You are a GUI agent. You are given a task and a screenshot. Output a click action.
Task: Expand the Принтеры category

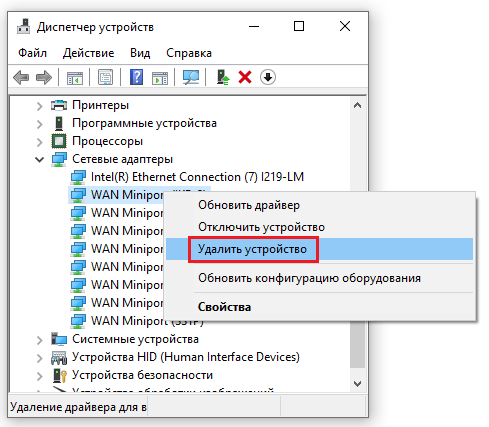tap(40, 106)
